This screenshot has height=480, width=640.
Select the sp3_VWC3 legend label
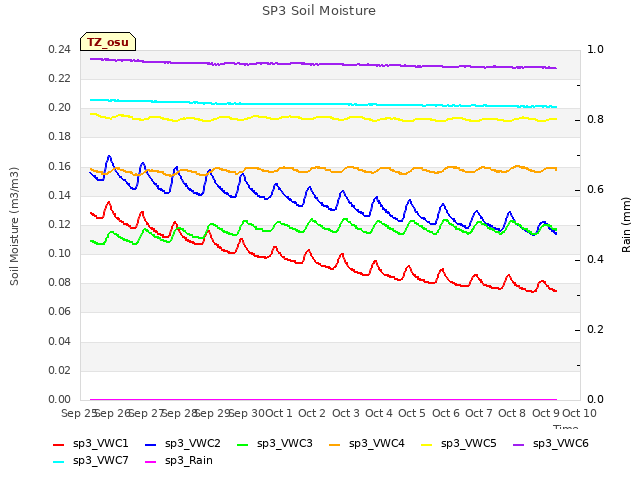click(x=284, y=444)
